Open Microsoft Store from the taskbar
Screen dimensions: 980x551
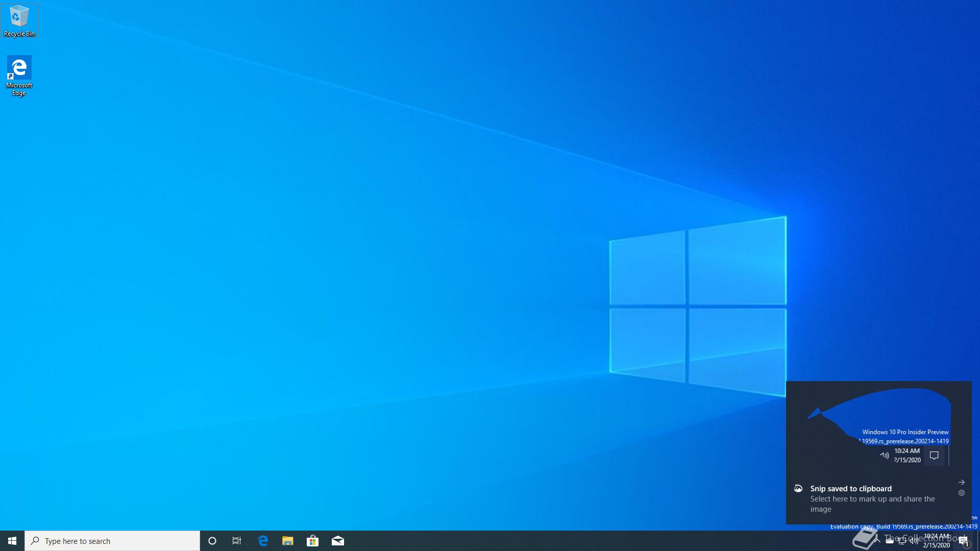tap(313, 541)
